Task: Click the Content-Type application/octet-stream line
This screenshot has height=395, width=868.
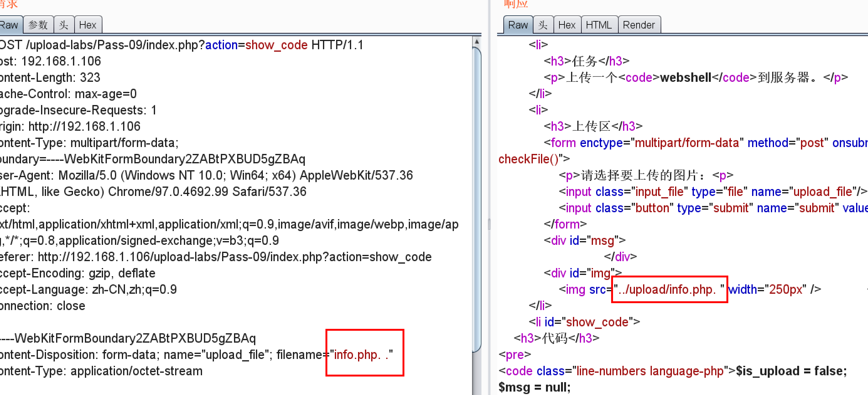Action: 101,371
